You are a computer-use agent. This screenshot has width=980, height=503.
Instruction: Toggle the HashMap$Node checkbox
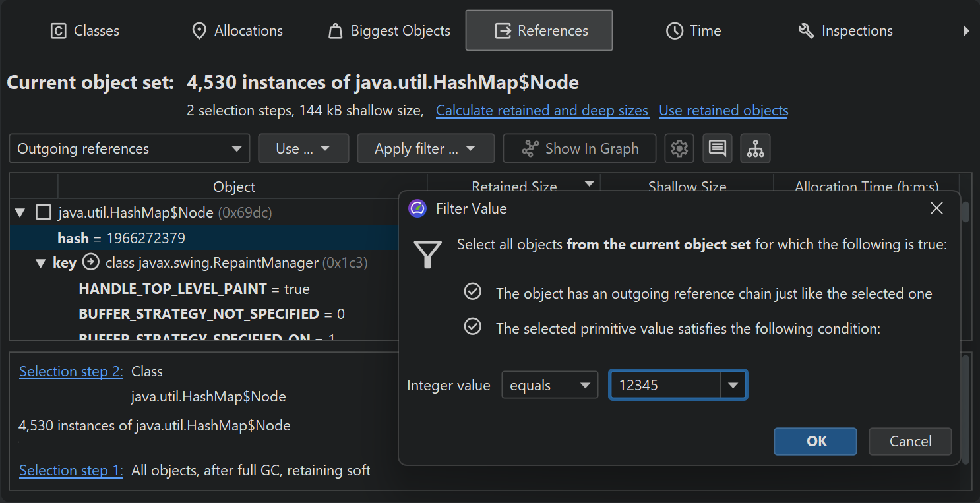[44, 212]
